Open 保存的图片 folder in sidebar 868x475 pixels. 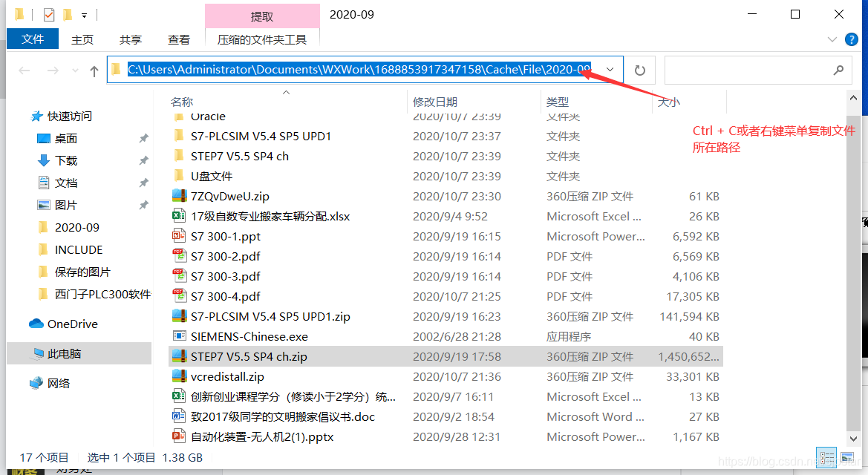coord(82,272)
